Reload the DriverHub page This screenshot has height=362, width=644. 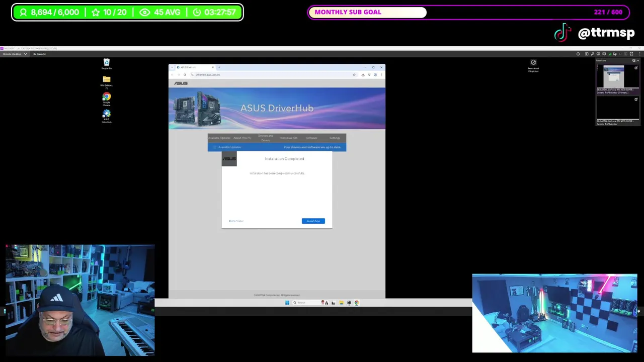coord(185,75)
